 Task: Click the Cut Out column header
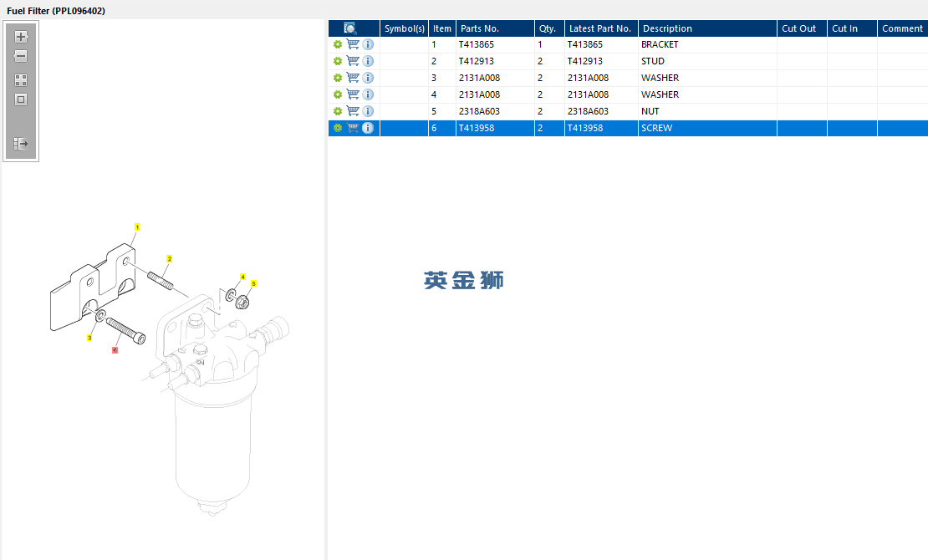802,28
